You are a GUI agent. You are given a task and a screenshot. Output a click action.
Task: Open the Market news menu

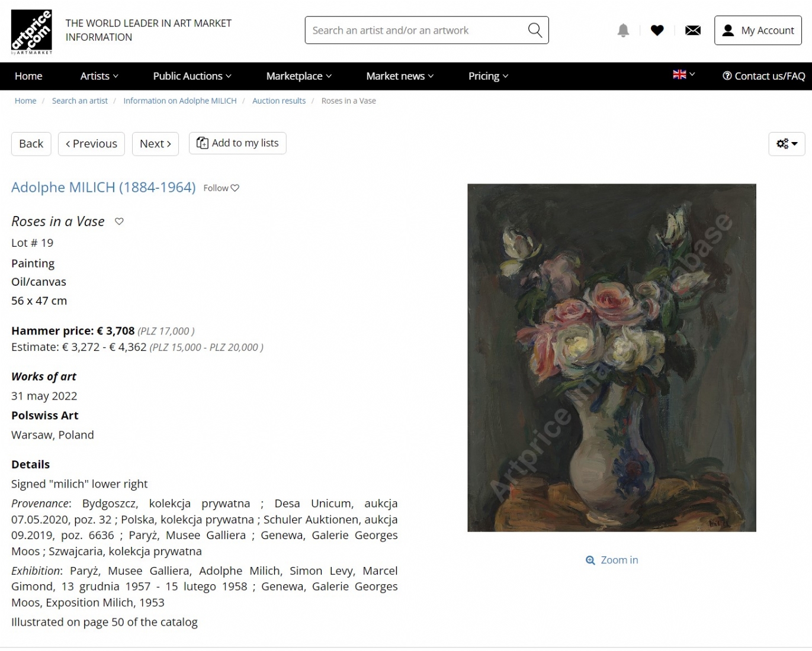coord(400,76)
